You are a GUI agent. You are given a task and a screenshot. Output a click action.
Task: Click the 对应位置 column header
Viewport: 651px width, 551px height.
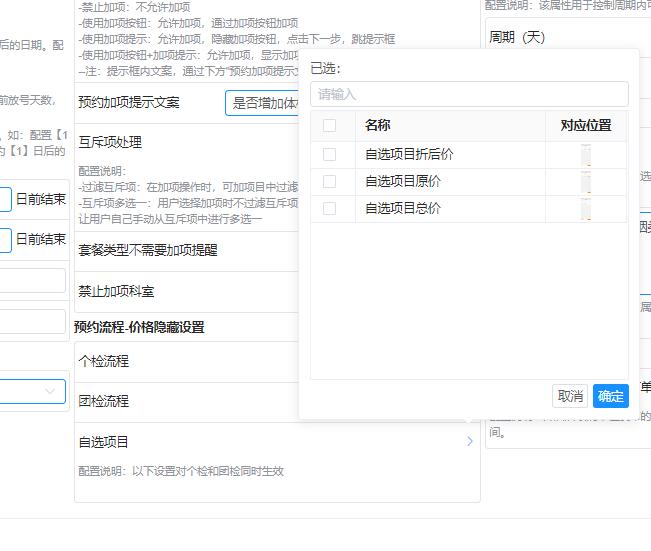(x=586, y=126)
